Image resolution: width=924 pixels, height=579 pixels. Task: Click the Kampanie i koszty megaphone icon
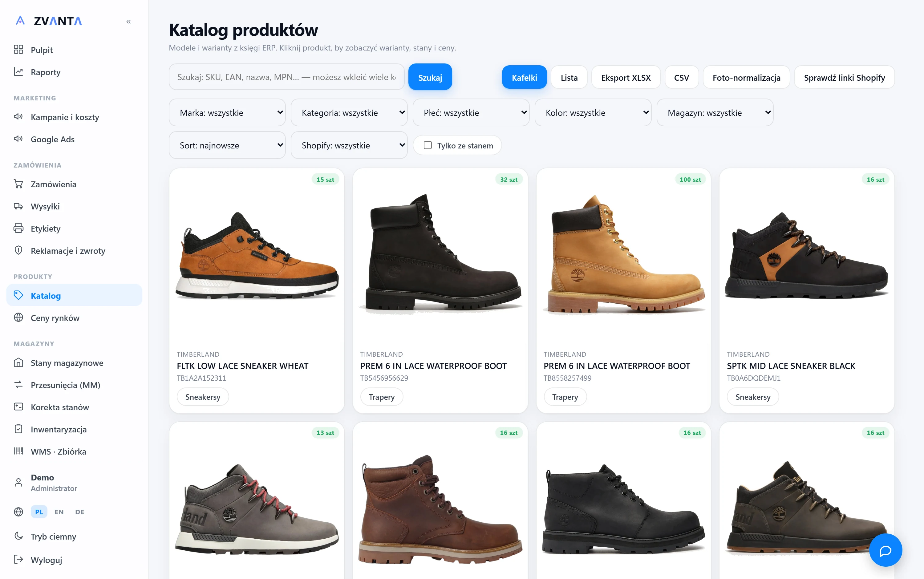[18, 116]
